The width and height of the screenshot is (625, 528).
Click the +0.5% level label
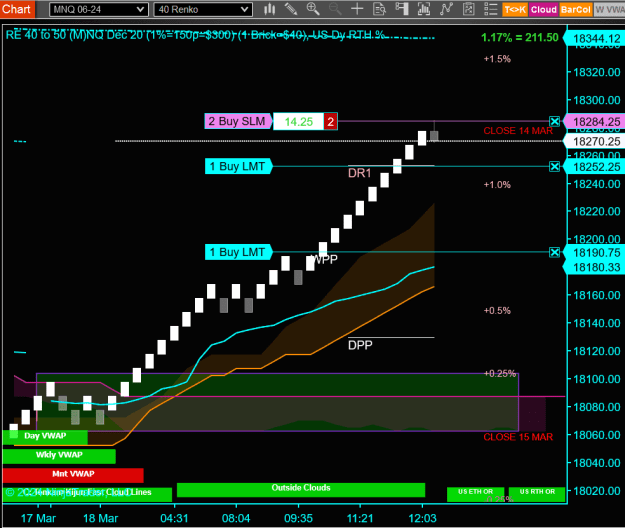[x=497, y=310]
